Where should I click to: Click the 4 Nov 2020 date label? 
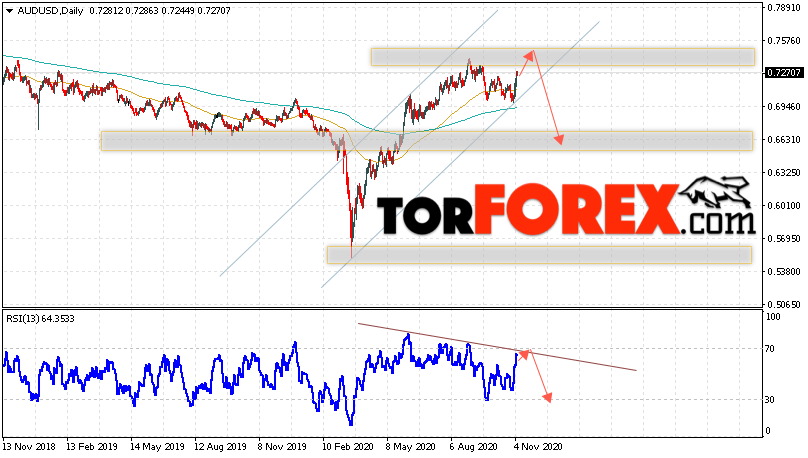tap(538, 447)
